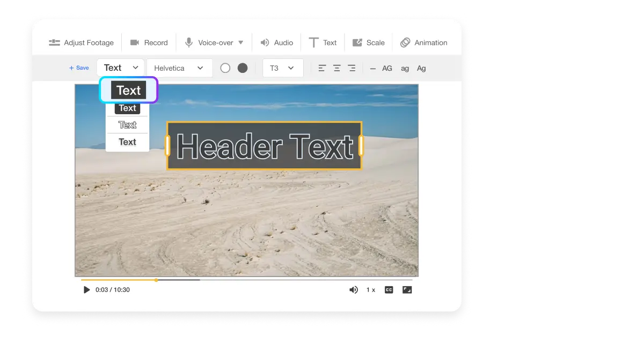644x343 pixels.
Task: Click the + Save link
Action: [79, 68]
